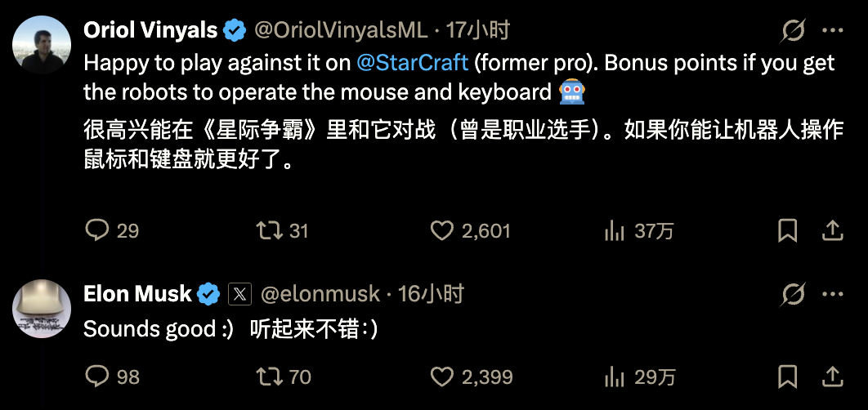Open Grok icon on Elon's reply
The width and height of the screenshot is (868, 410).
tap(792, 293)
